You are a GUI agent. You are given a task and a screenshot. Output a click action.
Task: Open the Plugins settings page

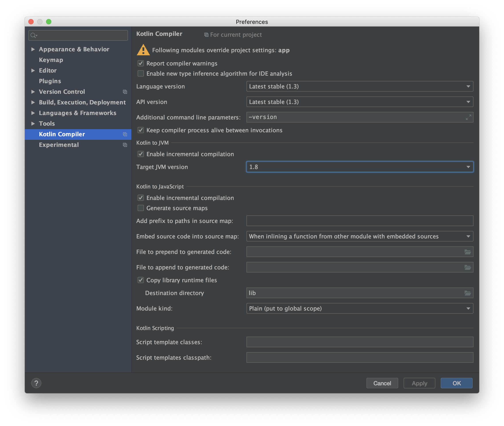coord(50,81)
